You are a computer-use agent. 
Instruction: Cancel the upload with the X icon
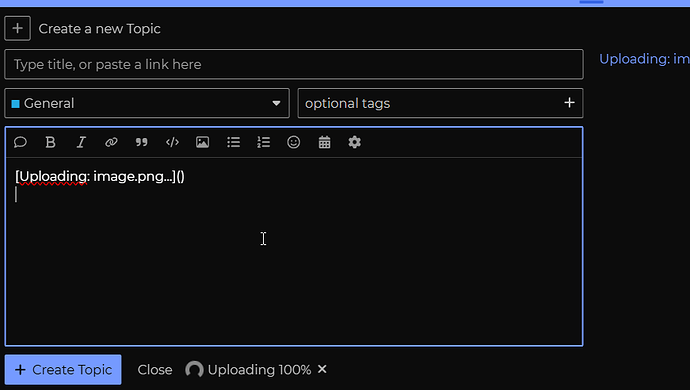tap(322, 369)
